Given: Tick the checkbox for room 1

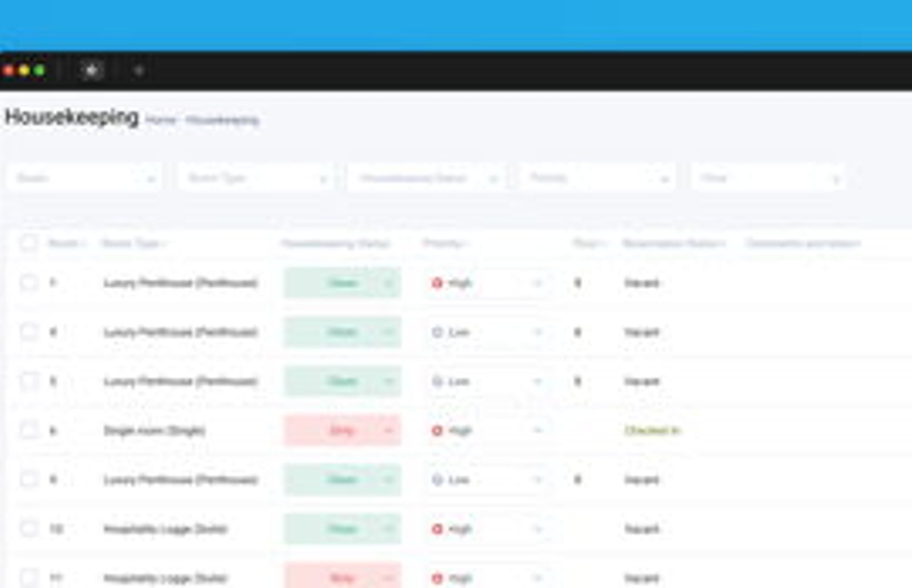Looking at the screenshot, I should (x=28, y=283).
